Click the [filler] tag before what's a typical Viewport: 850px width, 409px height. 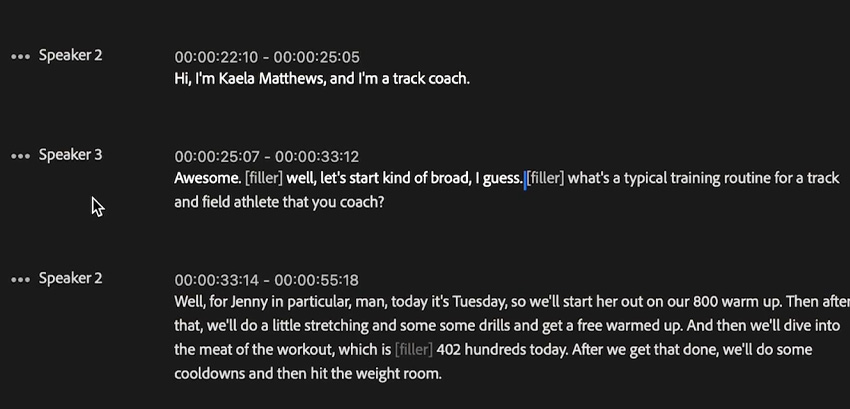pos(545,178)
